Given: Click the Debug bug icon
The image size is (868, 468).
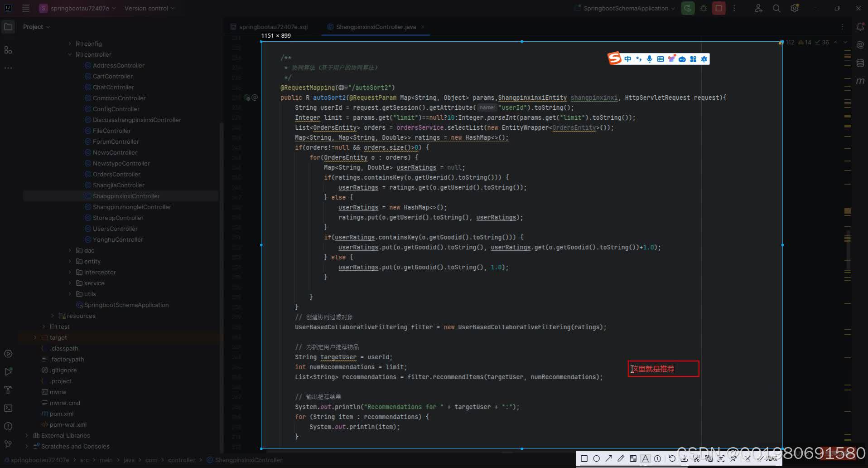Looking at the screenshot, I should point(704,8).
